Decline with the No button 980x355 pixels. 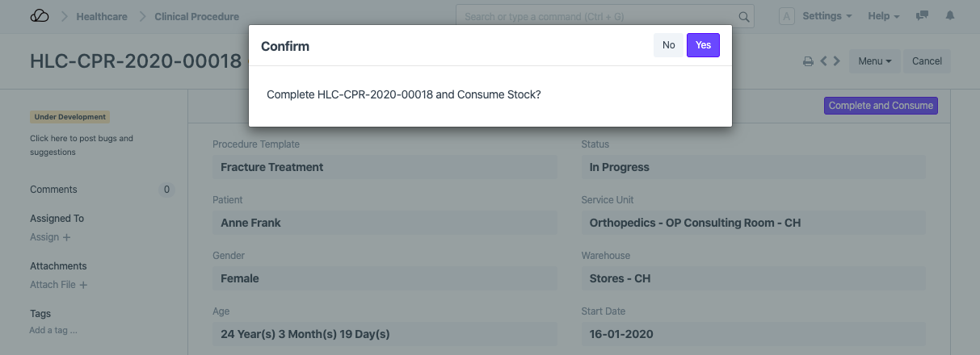669,45
